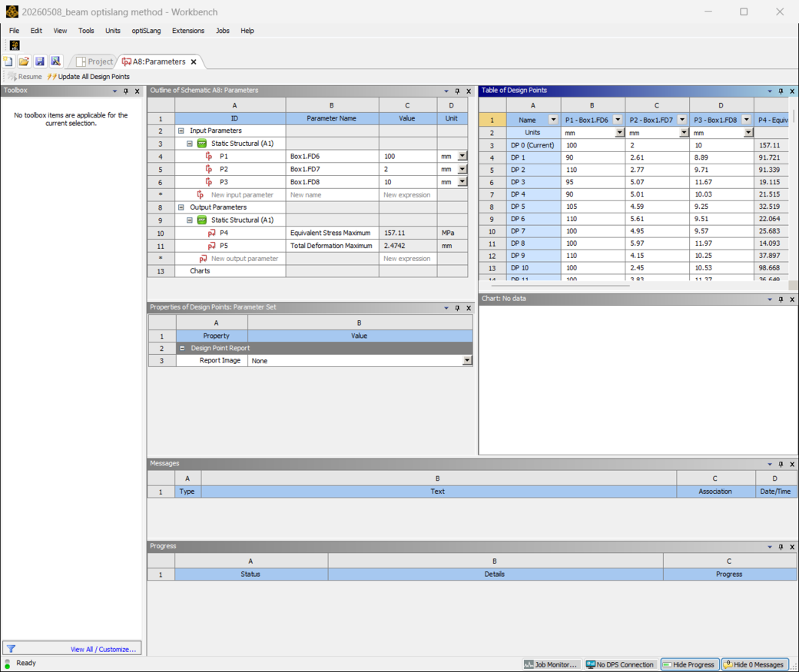Collapse the Input Parameters tree node
Image resolution: width=799 pixels, height=672 pixels.
181,131
